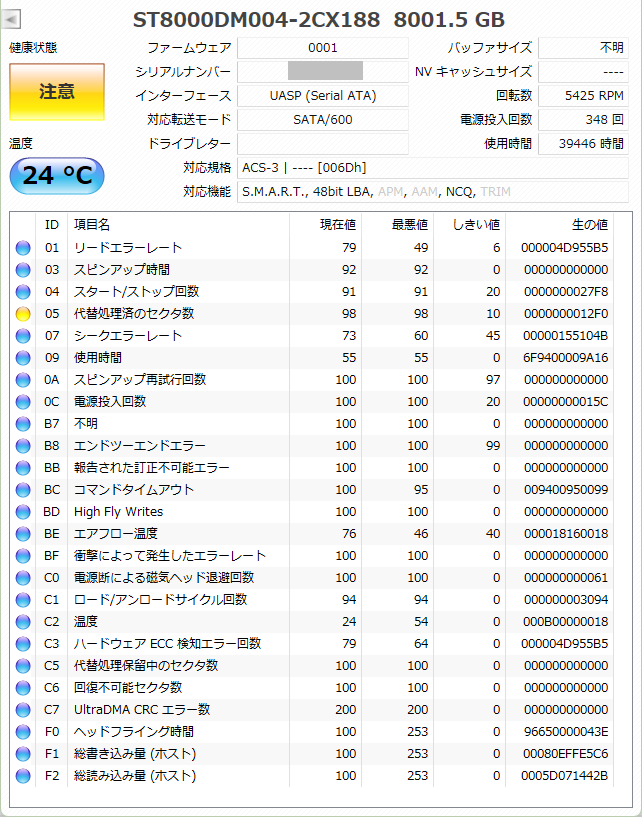Click the 注意 health status button
This screenshot has width=642, height=817.
57,92
